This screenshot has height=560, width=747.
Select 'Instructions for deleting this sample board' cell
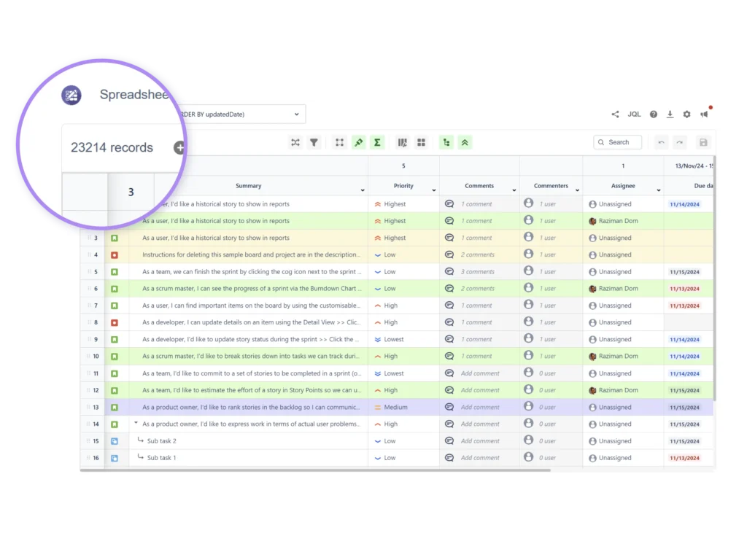248,254
